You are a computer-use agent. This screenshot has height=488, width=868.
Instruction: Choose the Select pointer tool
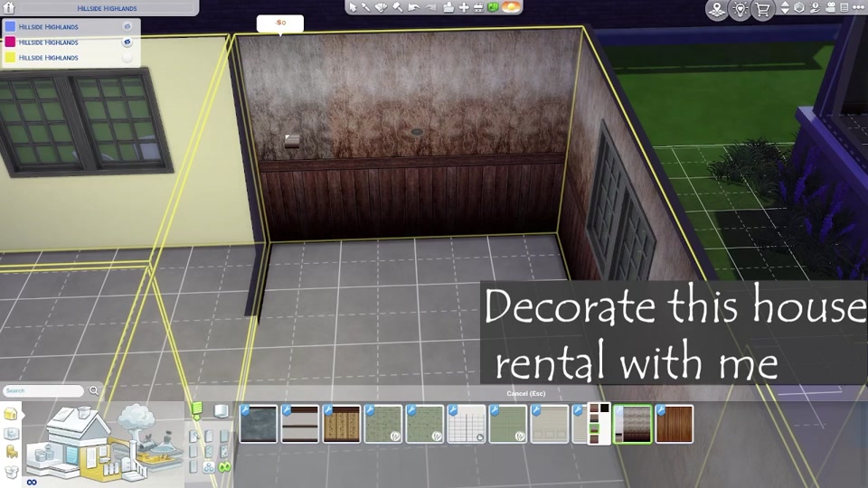[353, 7]
